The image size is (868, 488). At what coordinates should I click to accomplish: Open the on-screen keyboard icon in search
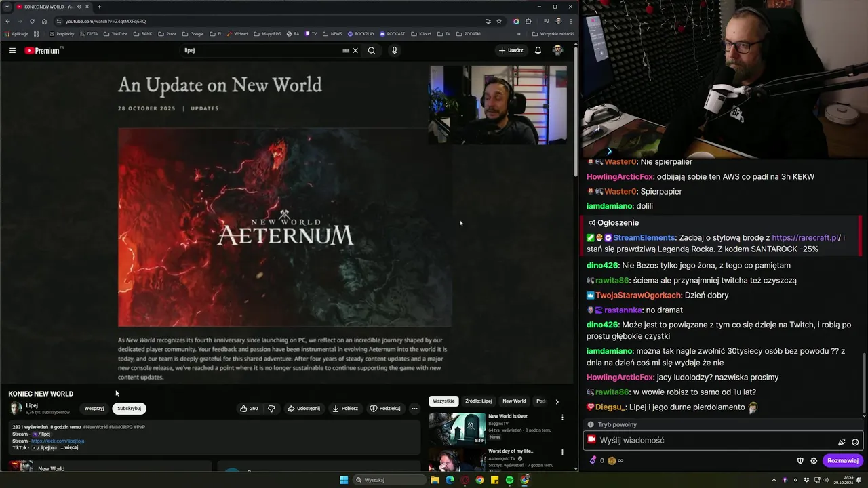point(346,50)
